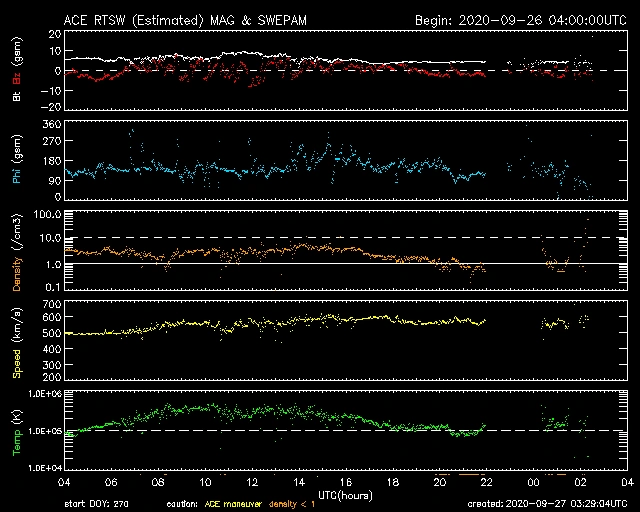Click the '270' tick label on the Phi panel
This screenshot has height=512, width=640.
click(52, 141)
